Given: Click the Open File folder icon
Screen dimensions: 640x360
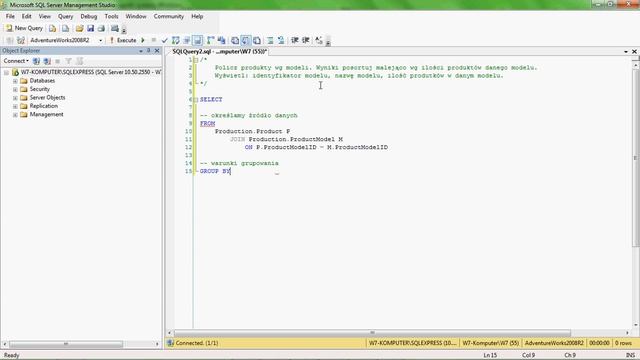Looking at the screenshot, I should pos(79,29).
